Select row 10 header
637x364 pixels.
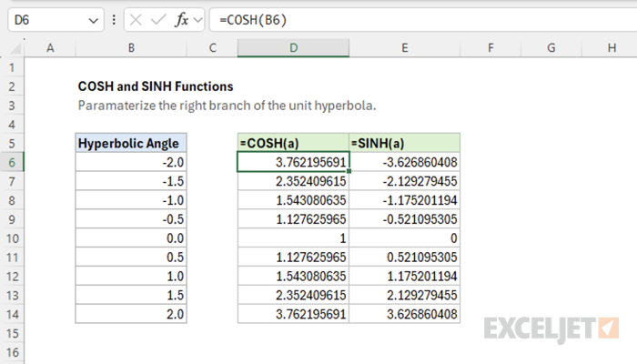(12, 238)
